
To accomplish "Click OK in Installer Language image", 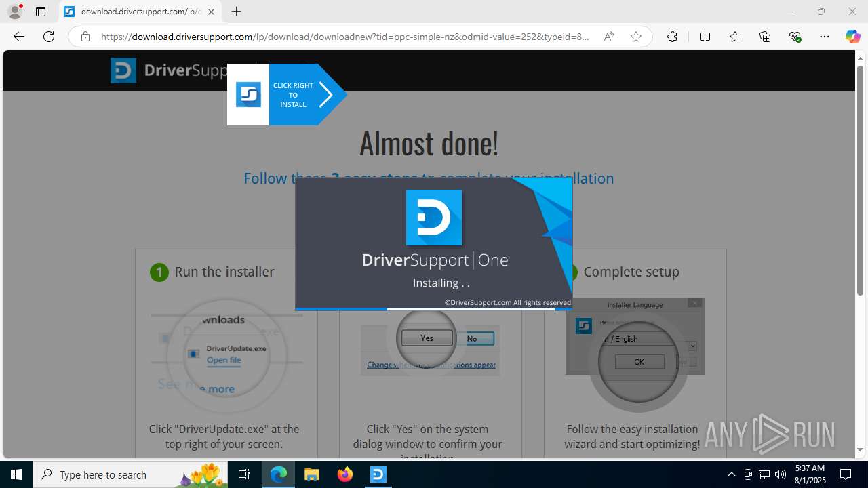I will coord(639,362).
